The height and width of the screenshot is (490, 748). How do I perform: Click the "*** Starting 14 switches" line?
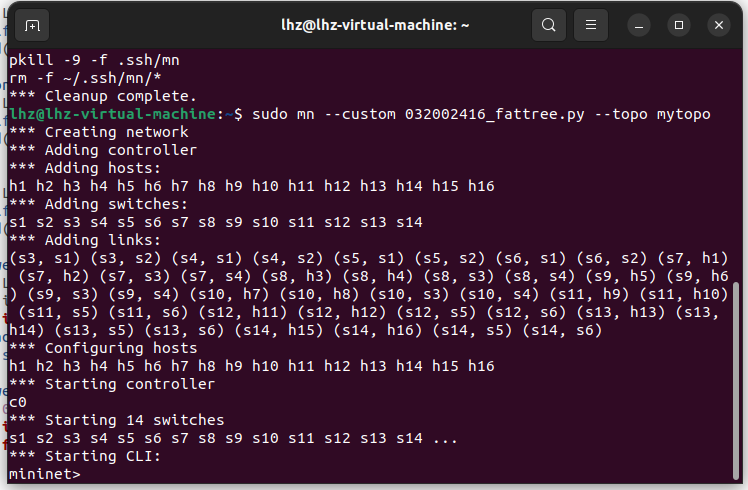116,420
